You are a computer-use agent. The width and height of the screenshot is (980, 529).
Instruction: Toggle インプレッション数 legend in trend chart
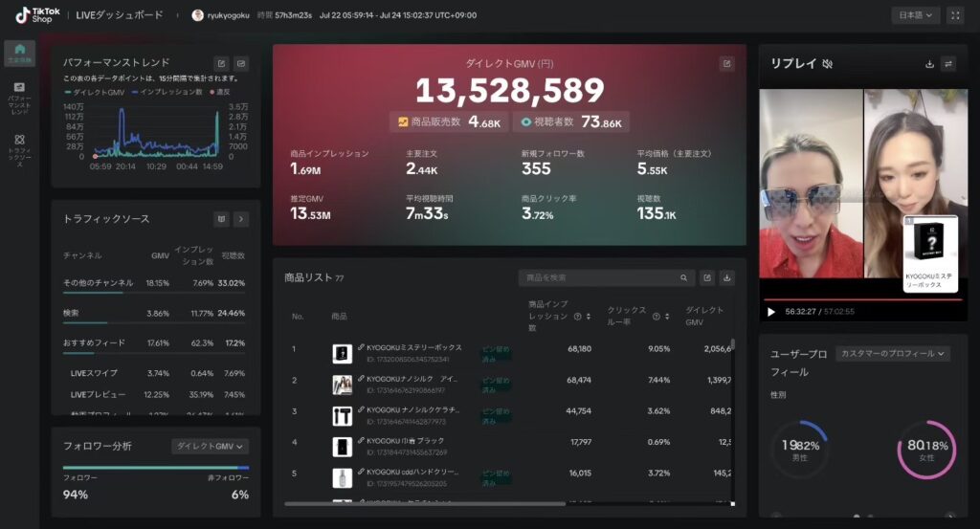(x=167, y=92)
